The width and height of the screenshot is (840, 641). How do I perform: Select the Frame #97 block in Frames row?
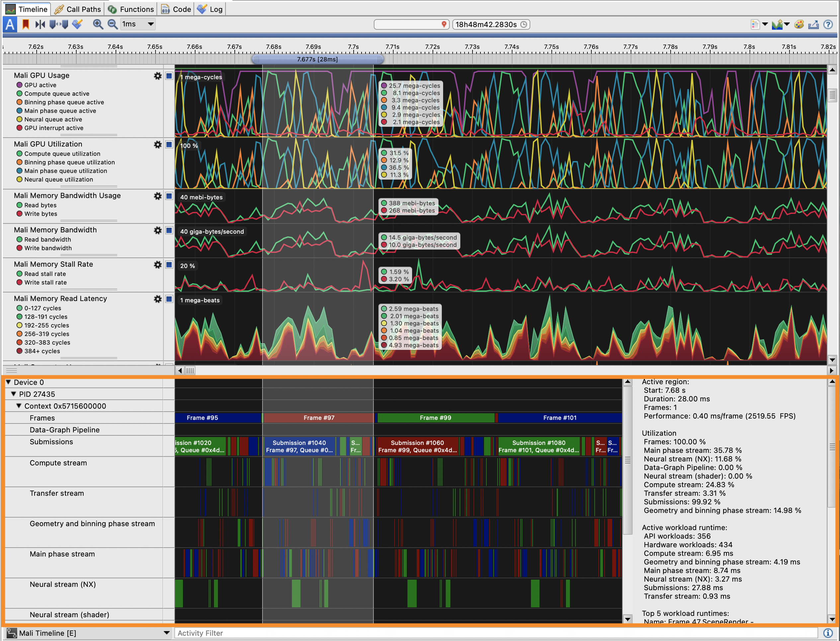tap(319, 418)
